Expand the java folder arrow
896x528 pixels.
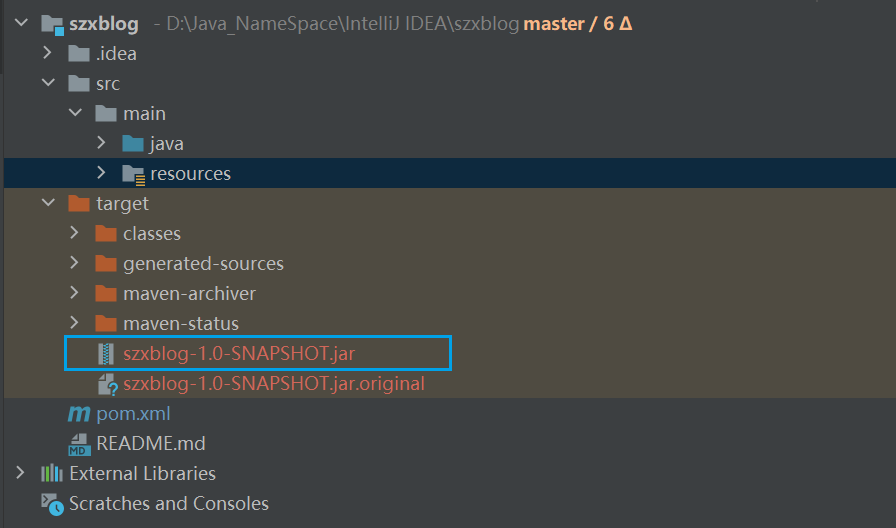[x=101, y=143]
